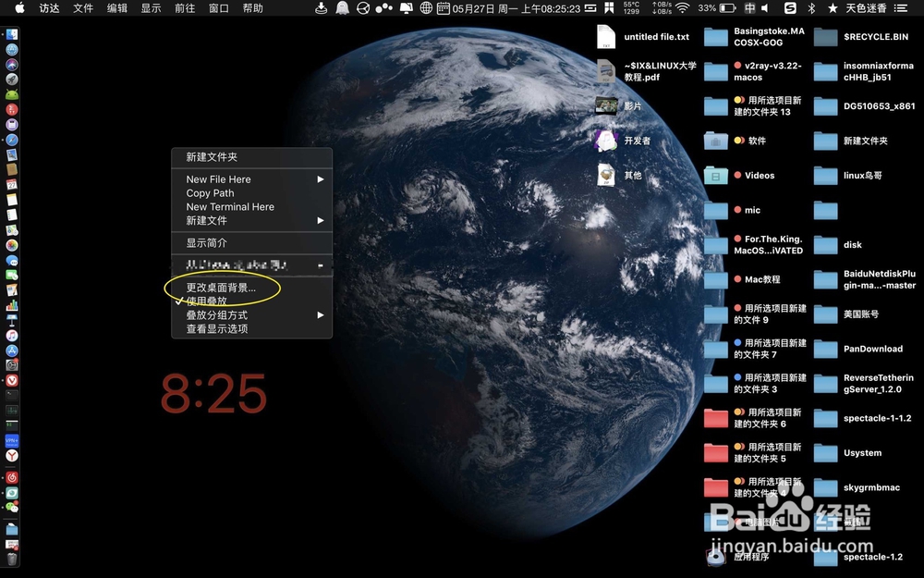Switch the 中 input method indicator
Image resolution: width=924 pixels, height=578 pixels.
749,8
